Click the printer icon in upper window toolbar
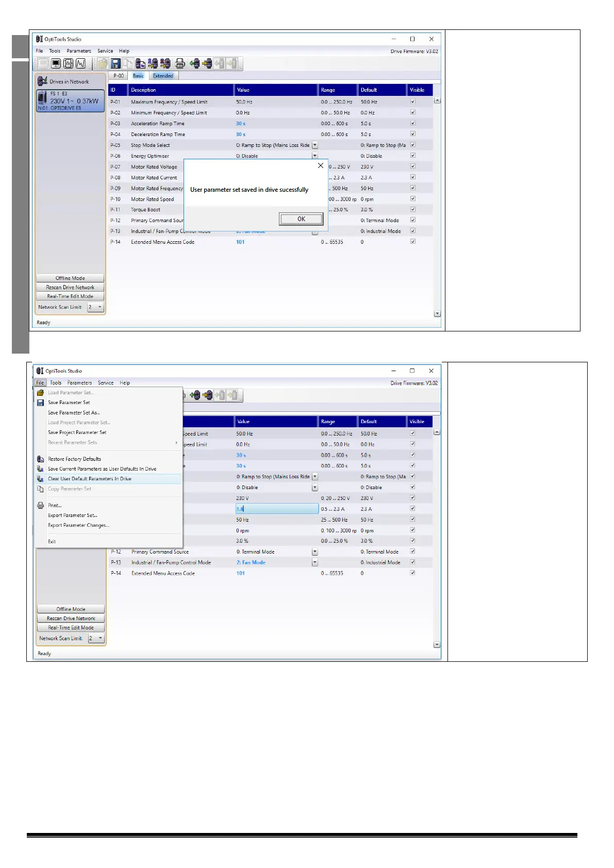 [x=180, y=63]
